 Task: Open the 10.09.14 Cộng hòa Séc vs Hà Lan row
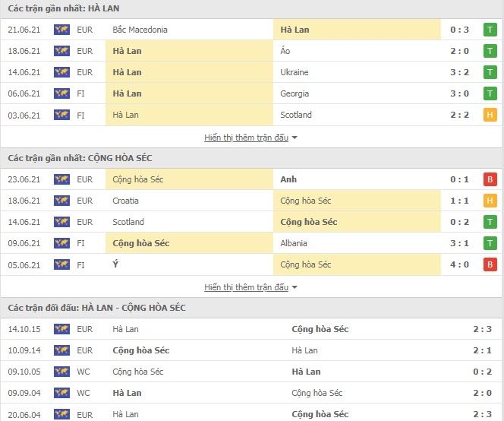pyautogui.click(x=252, y=350)
